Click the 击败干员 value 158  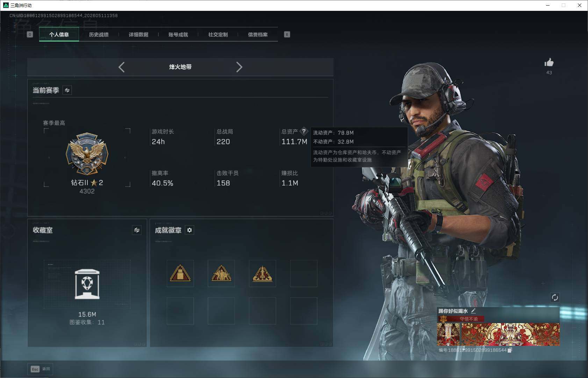click(x=223, y=183)
